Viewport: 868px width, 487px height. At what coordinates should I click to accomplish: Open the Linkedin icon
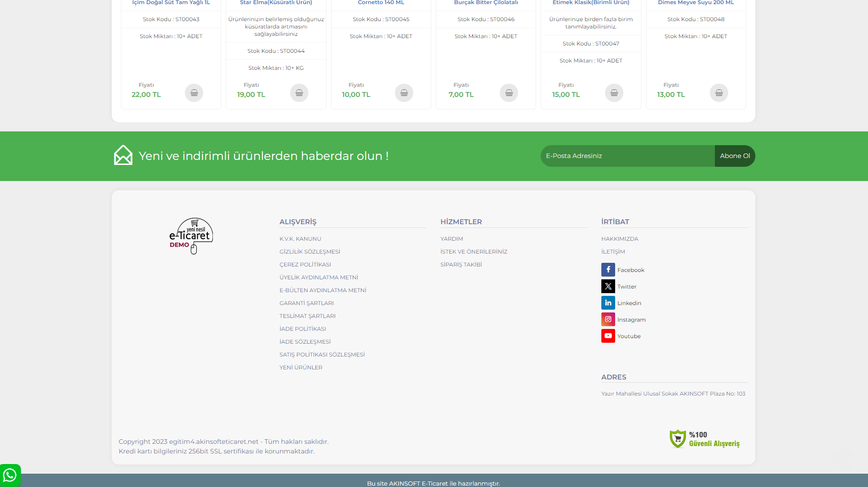tap(608, 303)
